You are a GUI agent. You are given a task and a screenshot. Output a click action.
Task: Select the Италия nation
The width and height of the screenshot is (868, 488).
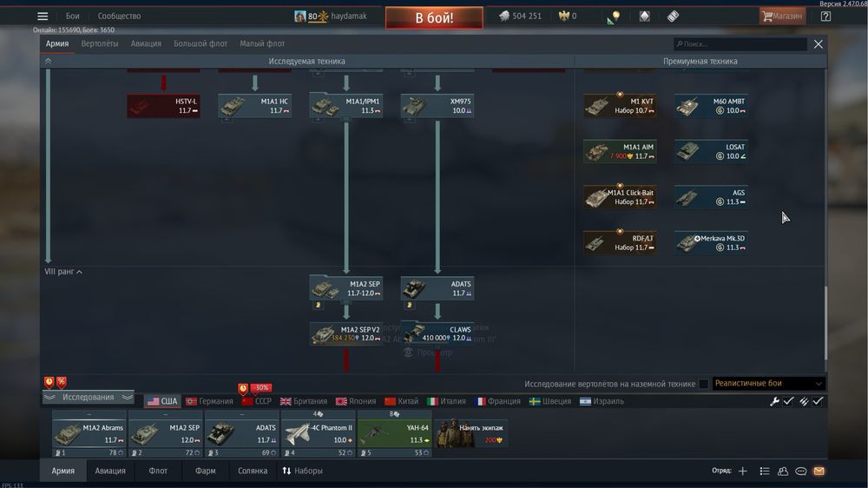coord(447,401)
